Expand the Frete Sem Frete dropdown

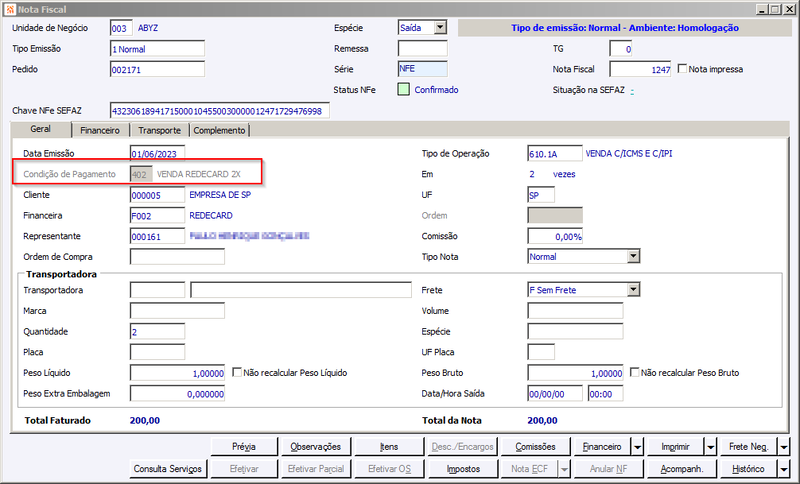[633, 290]
